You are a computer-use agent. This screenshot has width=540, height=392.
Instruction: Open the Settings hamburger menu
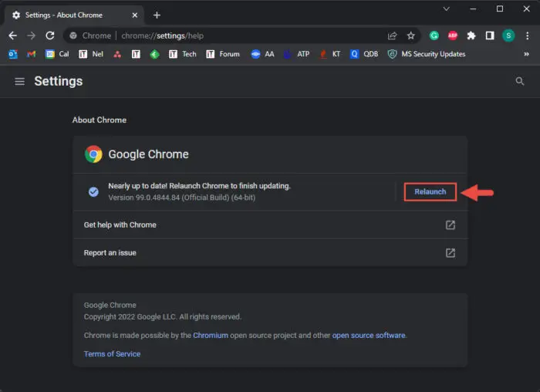tap(19, 81)
